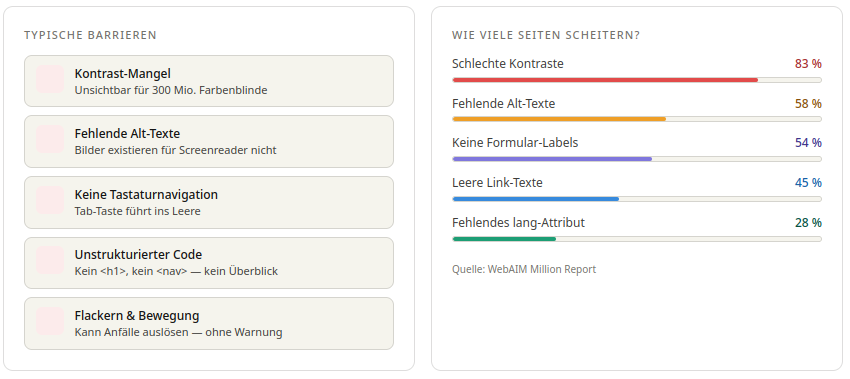
Task: Click the icon next to Unstrukturierter Code
Action: (50, 260)
